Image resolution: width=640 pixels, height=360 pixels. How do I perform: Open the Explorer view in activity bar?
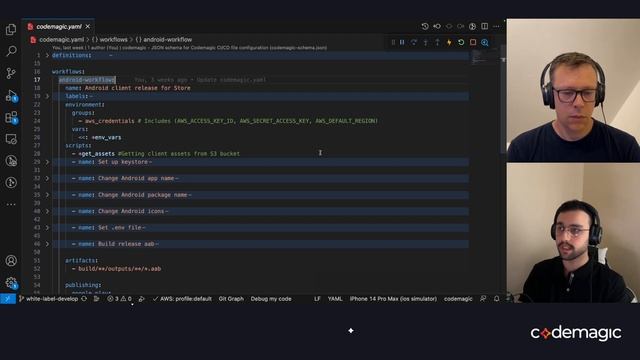pos(11,29)
